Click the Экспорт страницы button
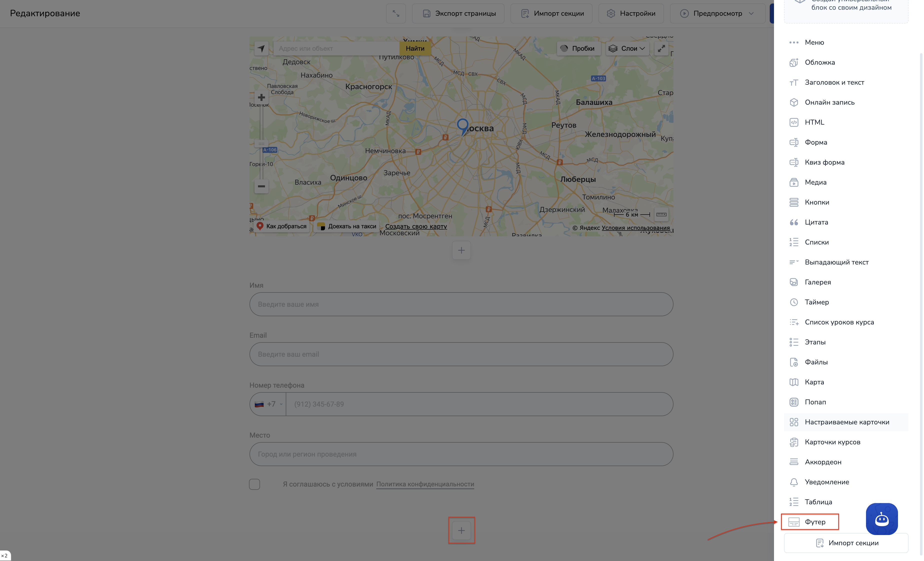Image resolution: width=924 pixels, height=561 pixels. (x=458, y=13)
